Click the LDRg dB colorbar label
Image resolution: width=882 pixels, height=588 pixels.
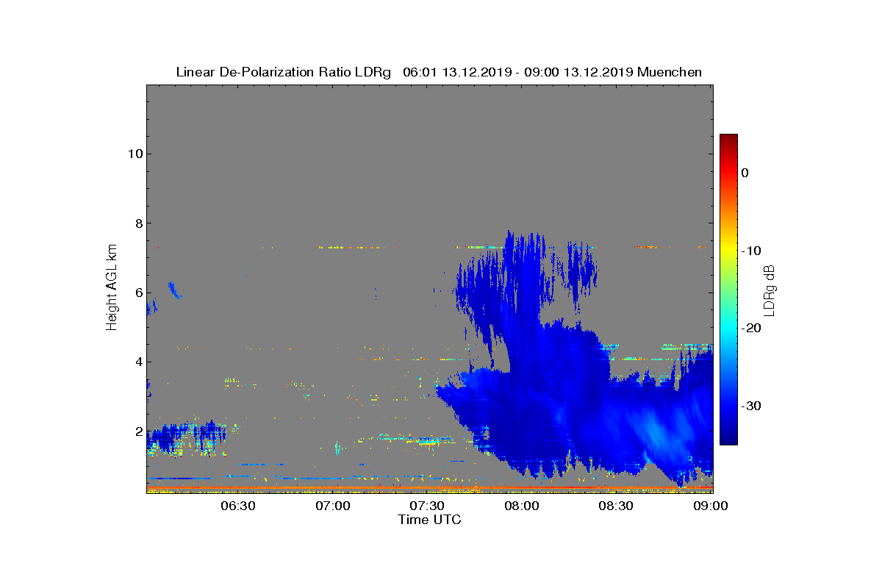[769, 290]
